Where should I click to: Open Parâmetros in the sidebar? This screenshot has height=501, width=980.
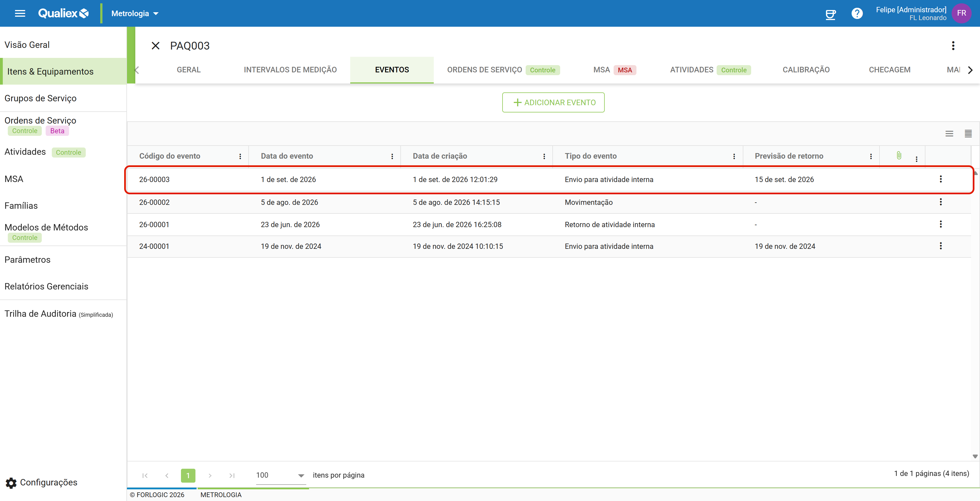tap(63, 260)
